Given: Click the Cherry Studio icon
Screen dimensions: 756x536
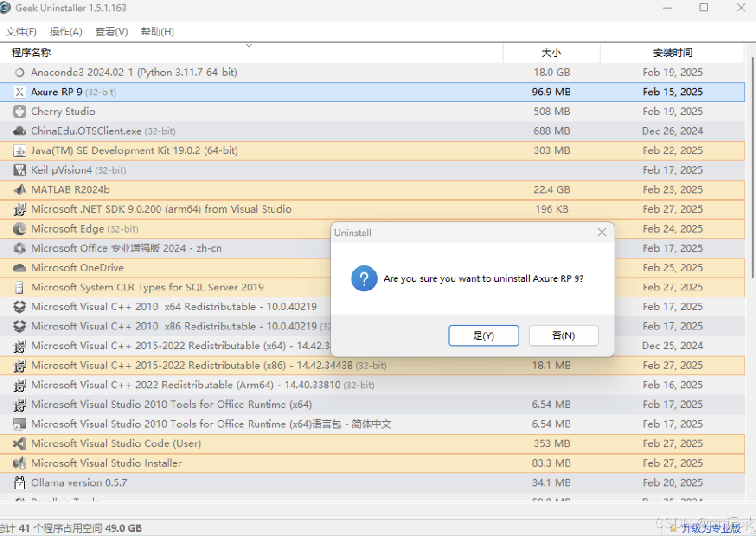Looking at the screenshot, I should [19, 112].
